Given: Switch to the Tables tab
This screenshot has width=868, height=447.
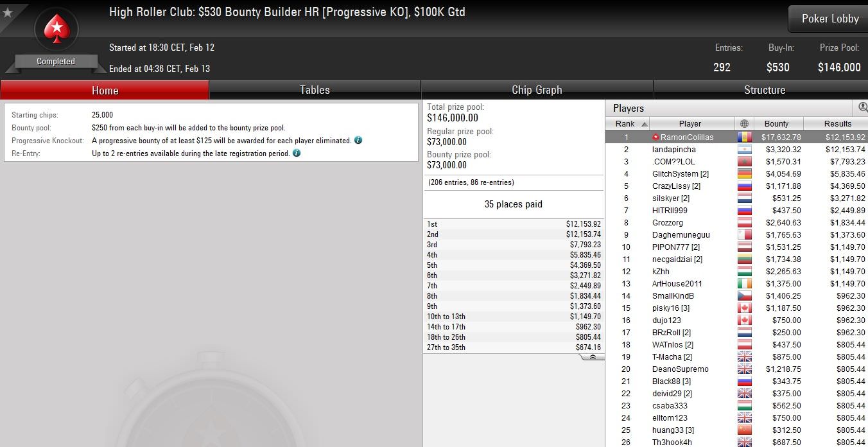Looking at the screenshot, I should [315, 90].
